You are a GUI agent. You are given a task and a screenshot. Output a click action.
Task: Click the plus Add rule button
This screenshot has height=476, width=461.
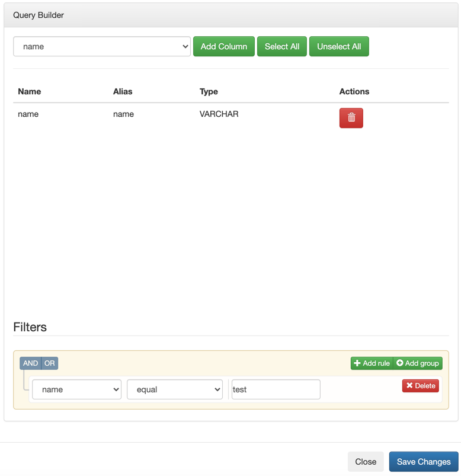click(x=372, y=363)
